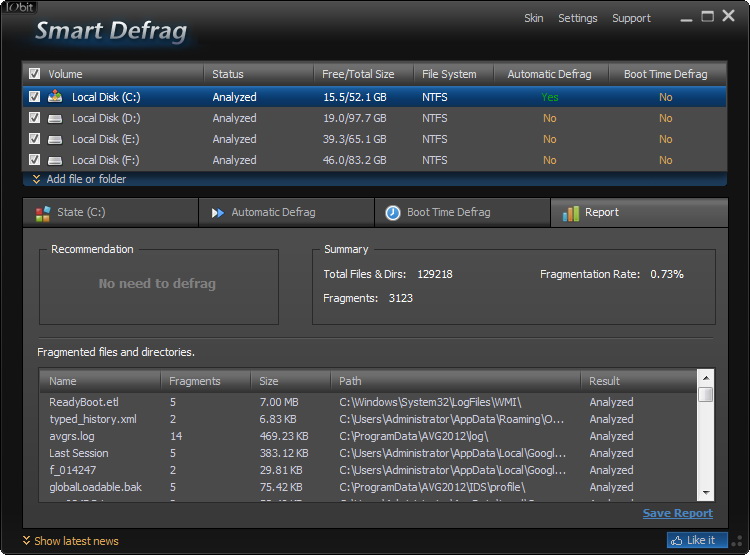Open the Skin menu
The height and width of the screenshot is (555, 750).
[533, 18]
